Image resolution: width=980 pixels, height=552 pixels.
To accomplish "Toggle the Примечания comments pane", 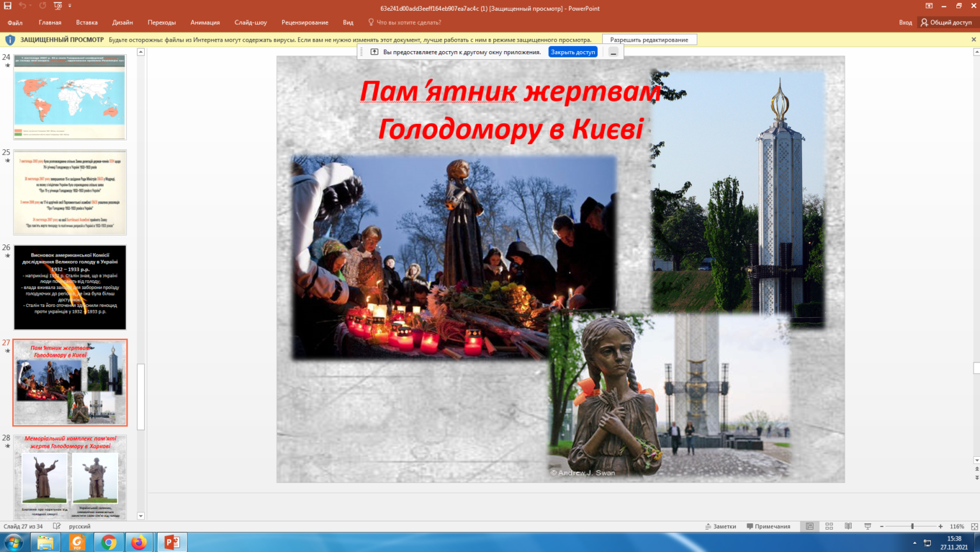I will point(768,526).
